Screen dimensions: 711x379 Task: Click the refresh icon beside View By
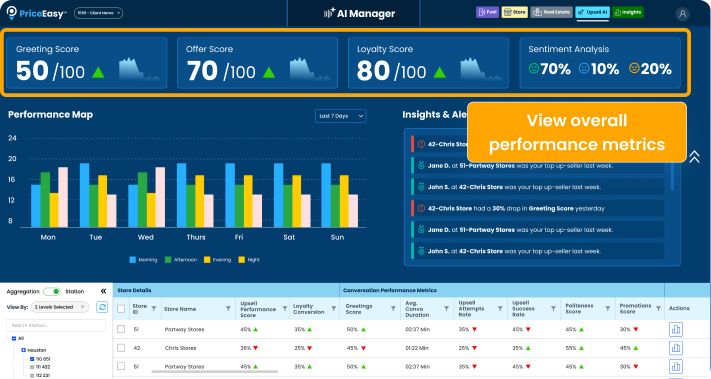(102, 307)
